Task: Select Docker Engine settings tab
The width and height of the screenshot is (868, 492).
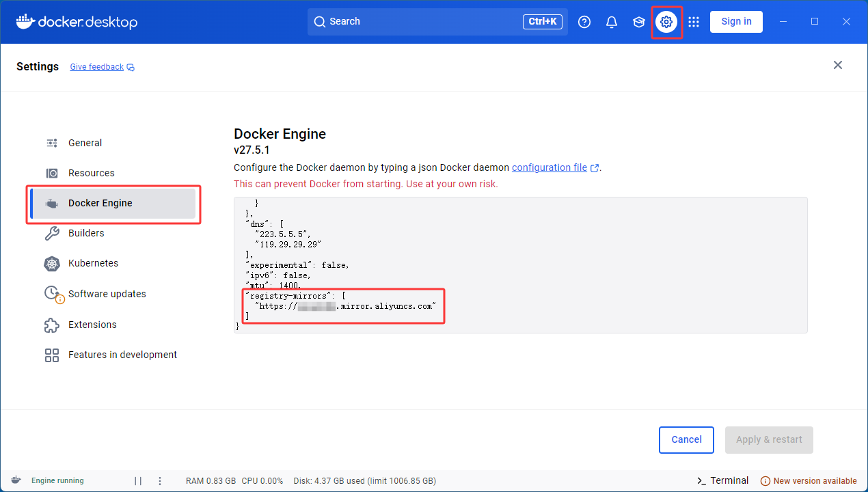Action: (113, 203)
